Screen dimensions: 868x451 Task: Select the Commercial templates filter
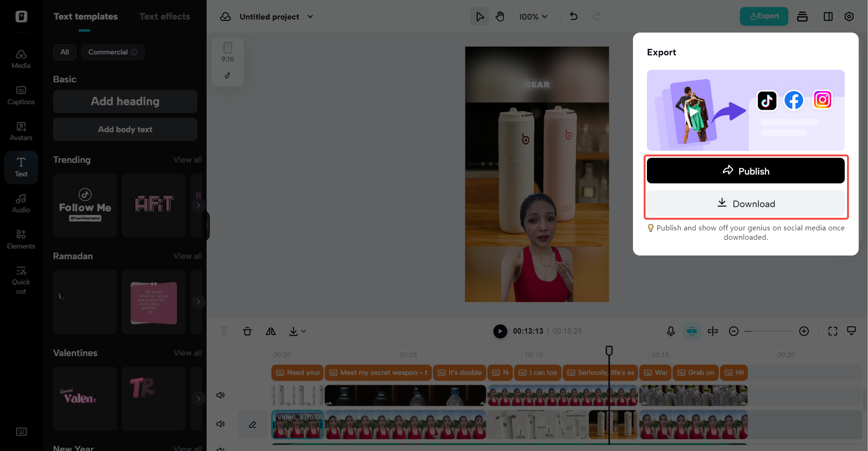pyautogui.click(x=113, y=52)
